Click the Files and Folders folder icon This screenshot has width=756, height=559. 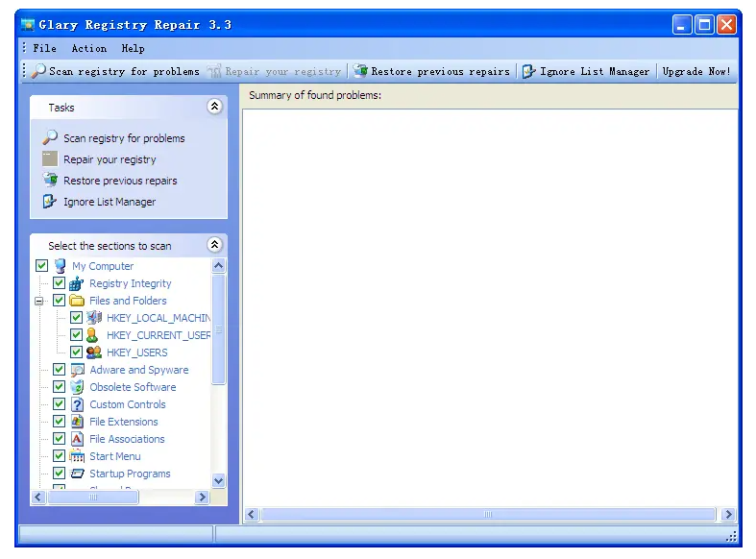(77, 301)
